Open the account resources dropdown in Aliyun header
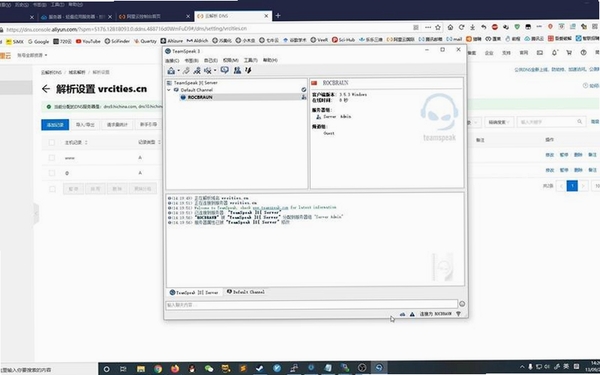The height and width of the screenshot is (375, 600). (32, 55)
